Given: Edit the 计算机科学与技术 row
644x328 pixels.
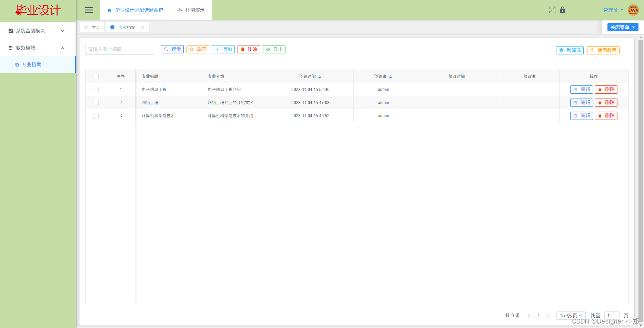Looking at the screenshot, I should 582,116.
